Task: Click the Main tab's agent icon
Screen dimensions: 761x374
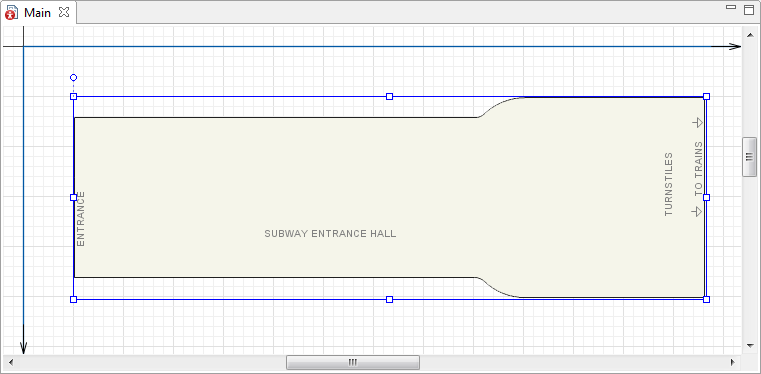Action: click(11, 13)
